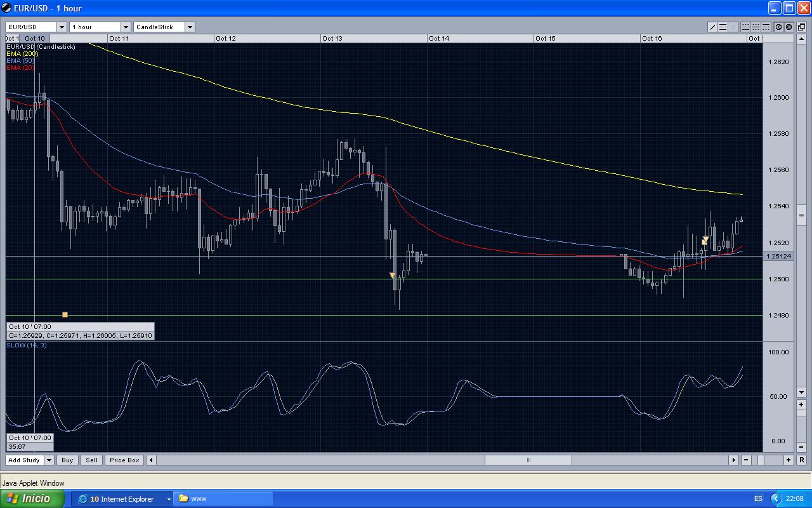Screen dimensions: 812x508
Task: Toggle the first octagon crosshair icon
Action: [x=778, y=27]
